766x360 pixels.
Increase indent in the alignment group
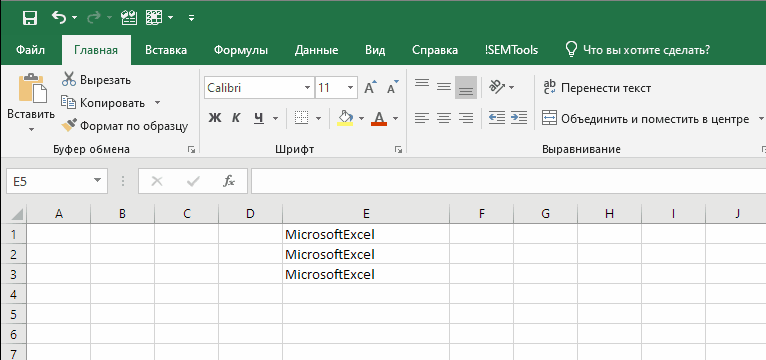point(519,118)
